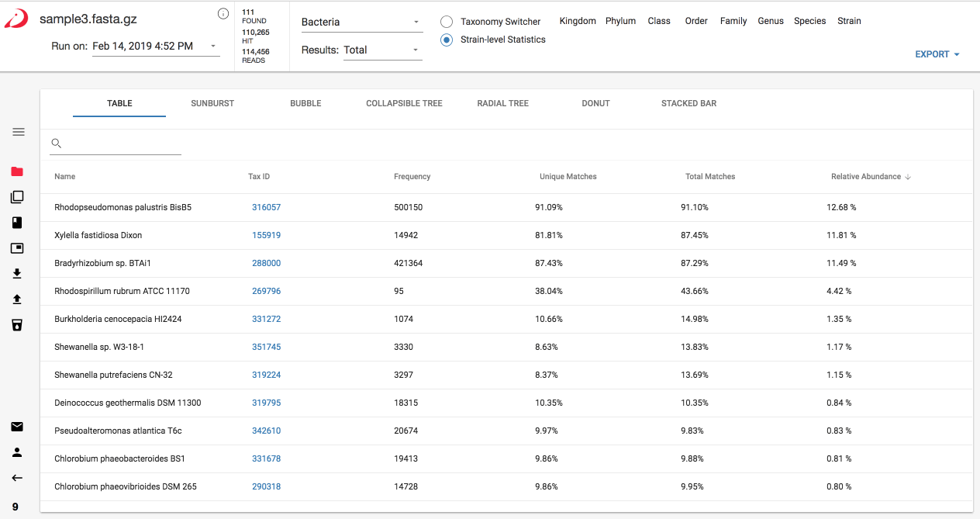Select the Family taxonomy level
The image size is (980, 519).
click(x=733, y=21)
